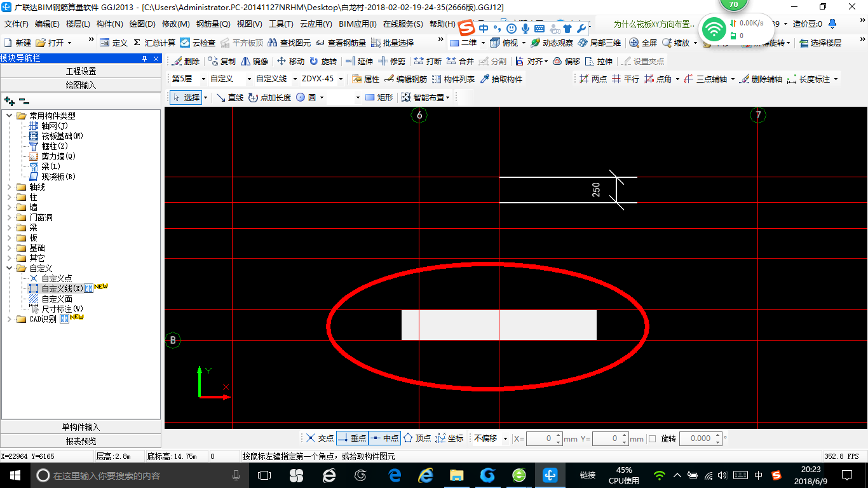Open the 定义 (Define) tool

coord(114,43)
